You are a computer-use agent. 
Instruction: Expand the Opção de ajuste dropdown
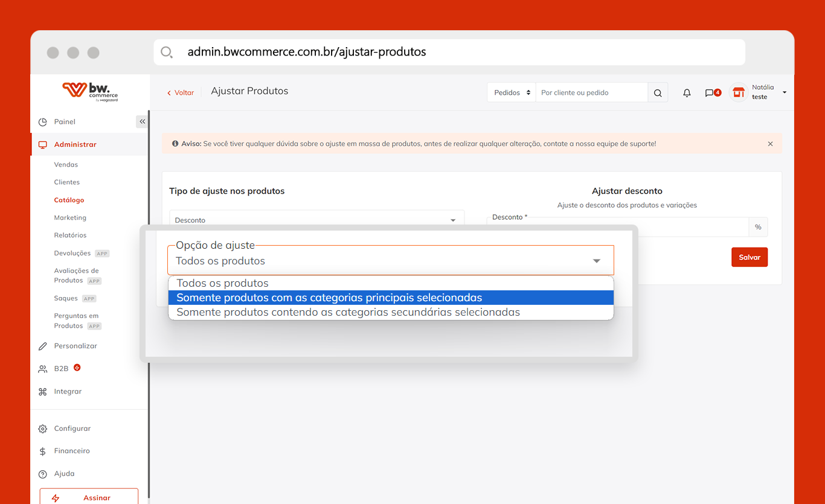390,261
